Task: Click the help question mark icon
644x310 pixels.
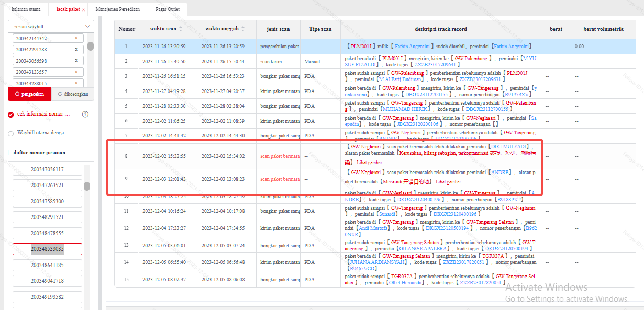Action: pos(85,114)
